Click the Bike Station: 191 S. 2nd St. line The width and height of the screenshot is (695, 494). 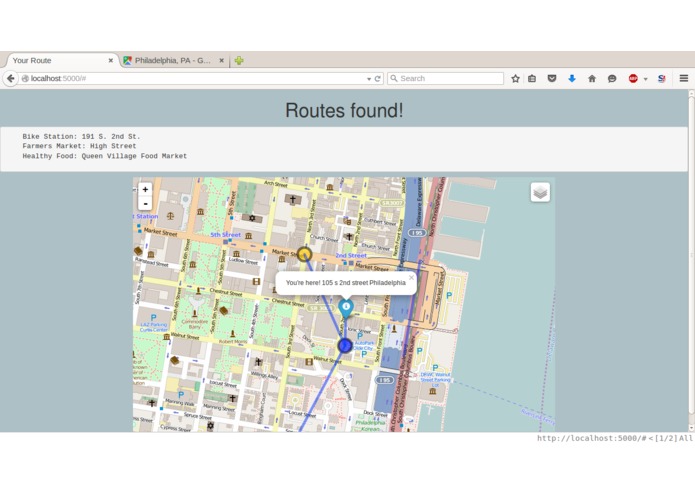pos(81,136)
